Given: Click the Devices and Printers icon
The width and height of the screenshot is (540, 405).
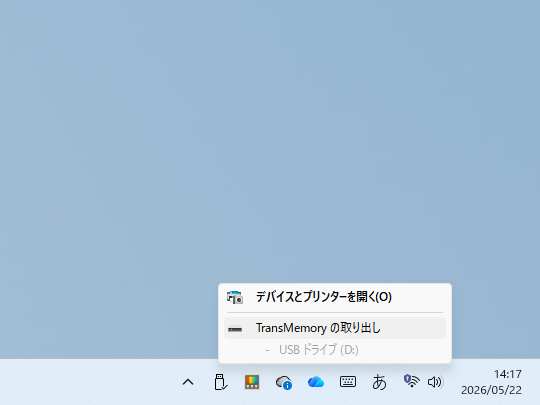Looking at the screenshot, I should (235, 297).
